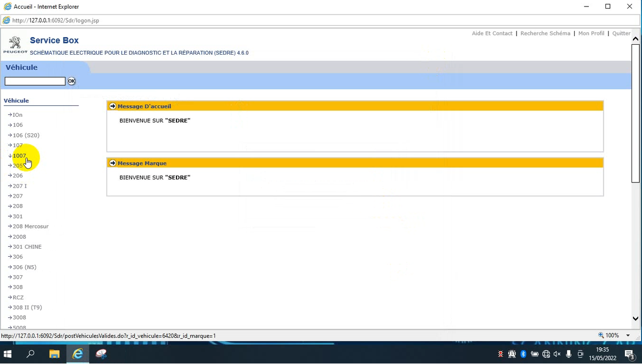Click the camera tray icon
The height and width of the screenshot is (364, 642).
click(580, 354)
